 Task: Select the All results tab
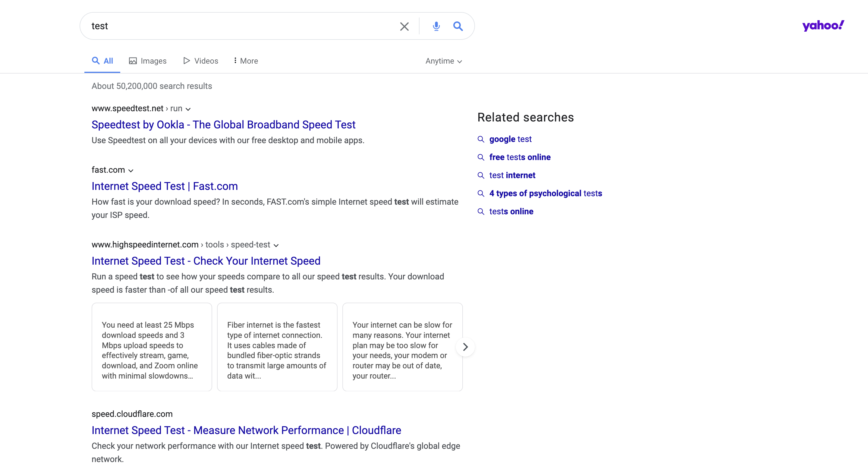click(102, 61)
